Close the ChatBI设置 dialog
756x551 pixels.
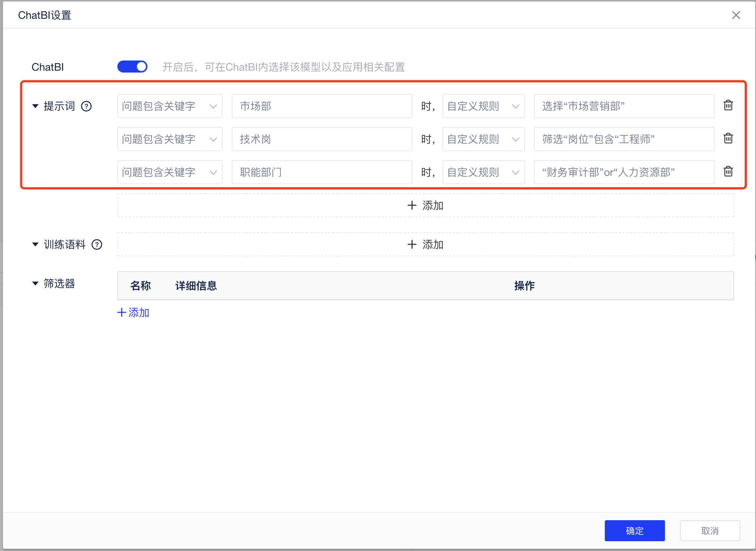click(x=736, y=15)
